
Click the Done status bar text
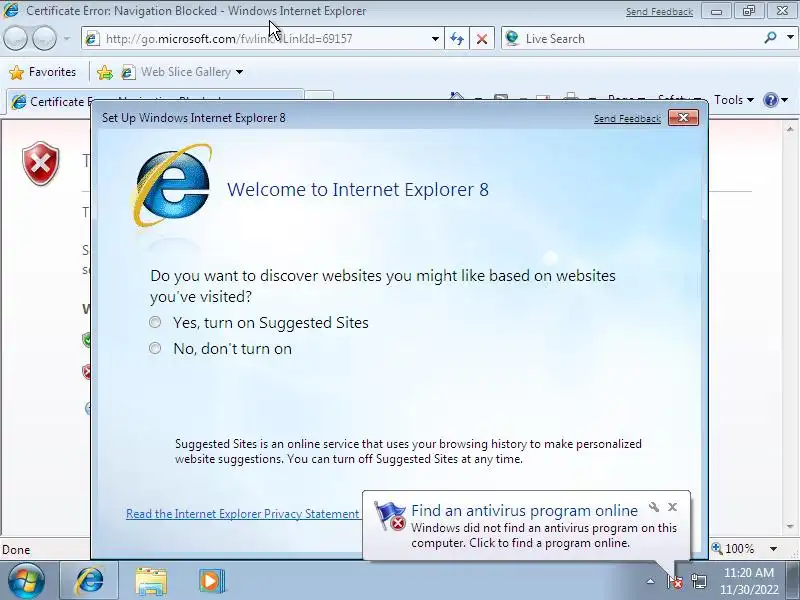pyautogui.click(x=16, y=550)
